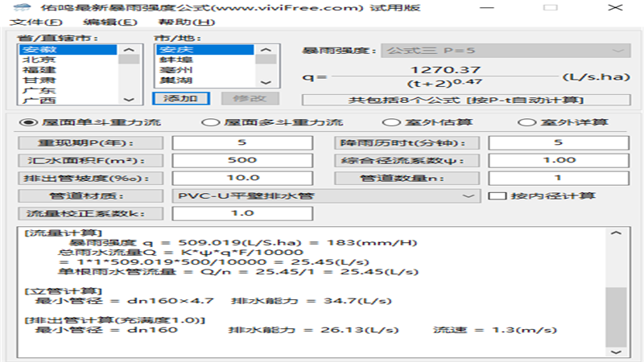The height and width of the screenshot is (362, 644).
Task: Click the 降雨历时t input field
Action: coord(558,142)
